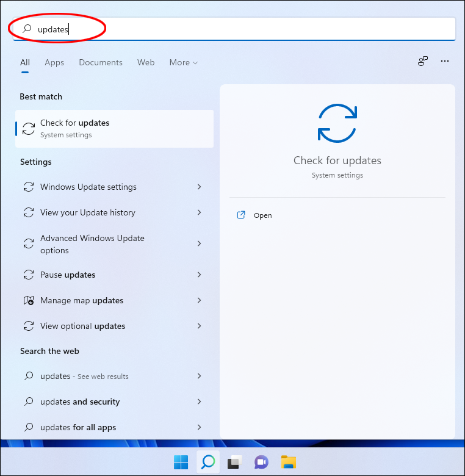Click search icon beside 'updates for all apps'
Image resolution: width=465 pixels, height=476 pixels.
point(29,427)
